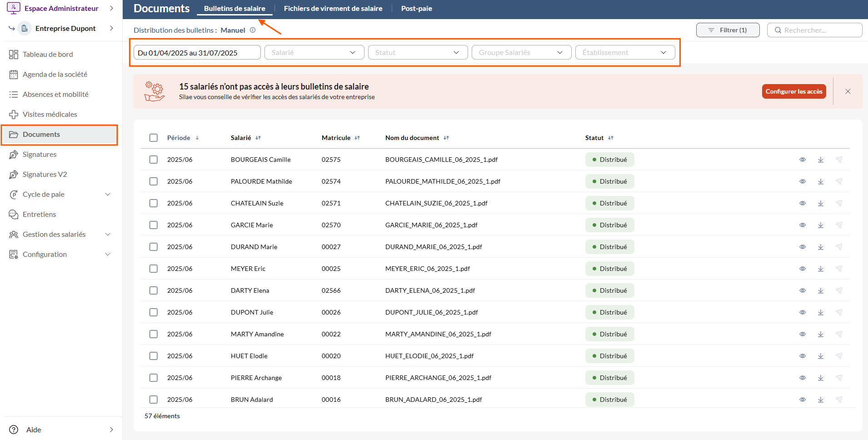Download DURAND Marie's payslip
The image size is (868, 440).
821,247
